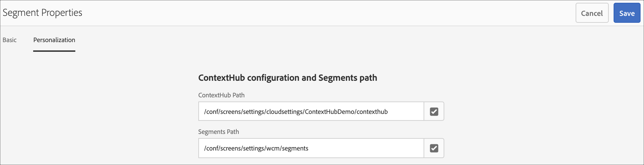Open path browser for Segments Path

pos(434,148)
